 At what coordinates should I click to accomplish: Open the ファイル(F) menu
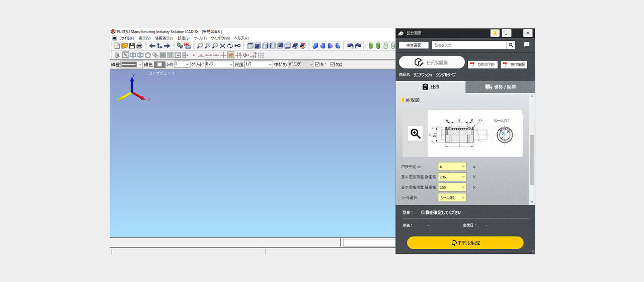pyautogui.click(x=126, y=38)
